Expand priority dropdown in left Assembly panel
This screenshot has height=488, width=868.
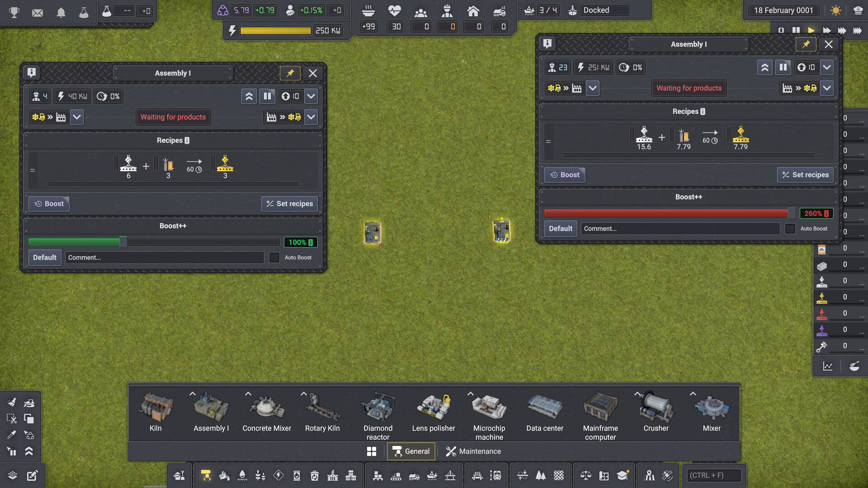point(311,96)
